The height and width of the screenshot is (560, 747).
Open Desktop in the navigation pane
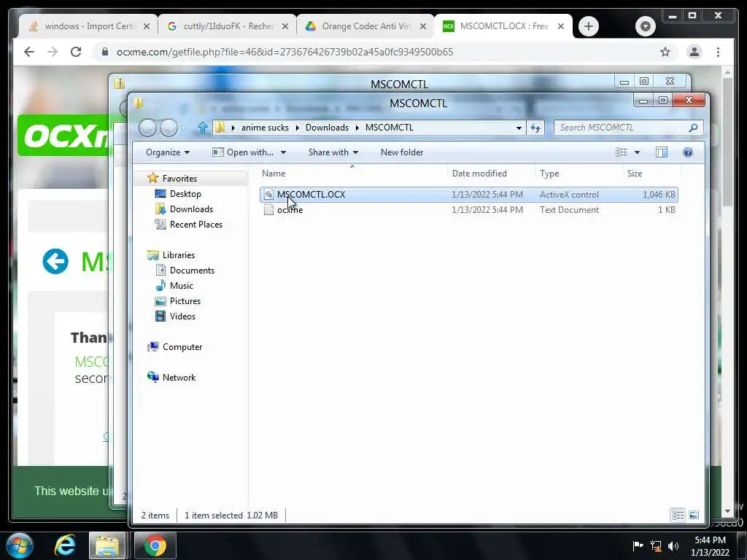pos(185,194)
